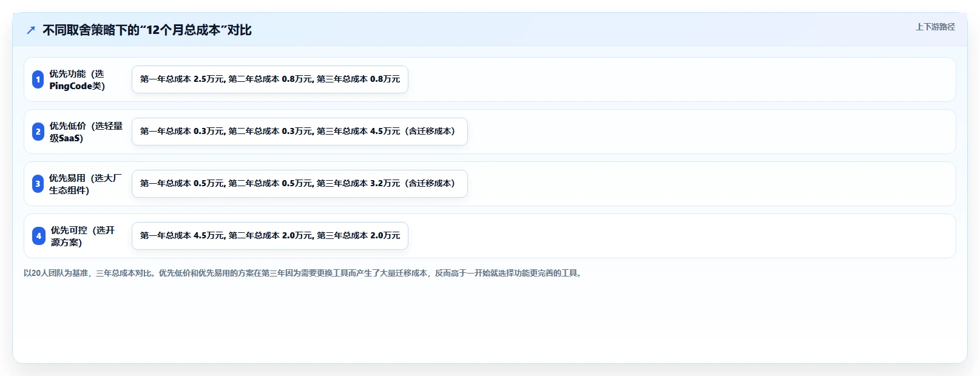Select the number 4 badge for 优先可控
The width and height of the screenshot is (980, 376).
pos(39,236)
